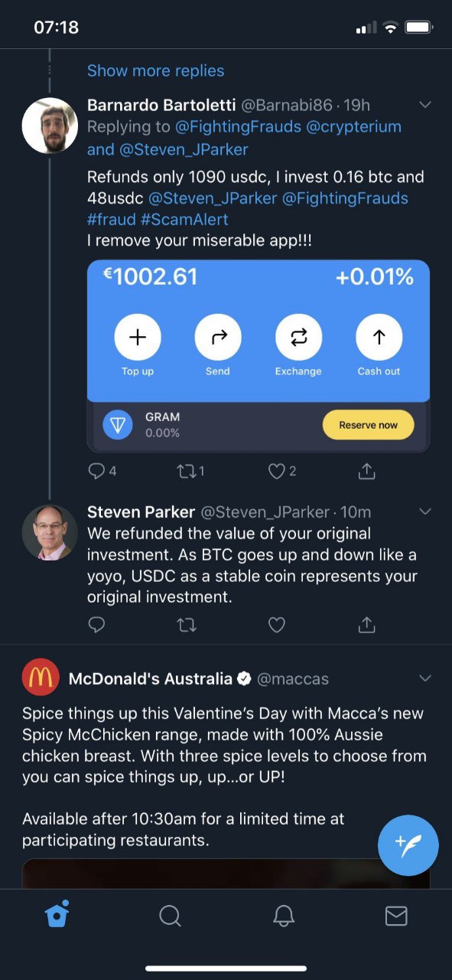Expand options chevron on Barnardo's tweet

[x=426, y=104]
